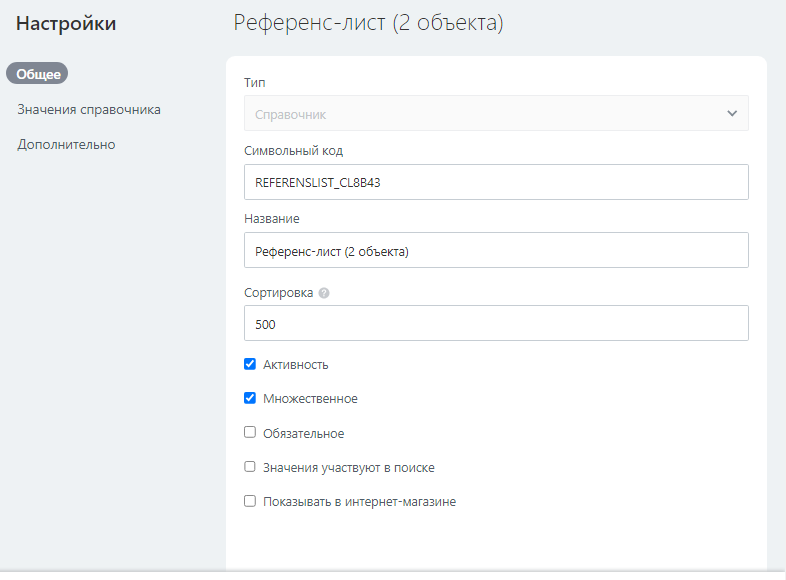Click the Символьный код label
Viewport: 786px width, 580px height.
click(x=293, y=150)
